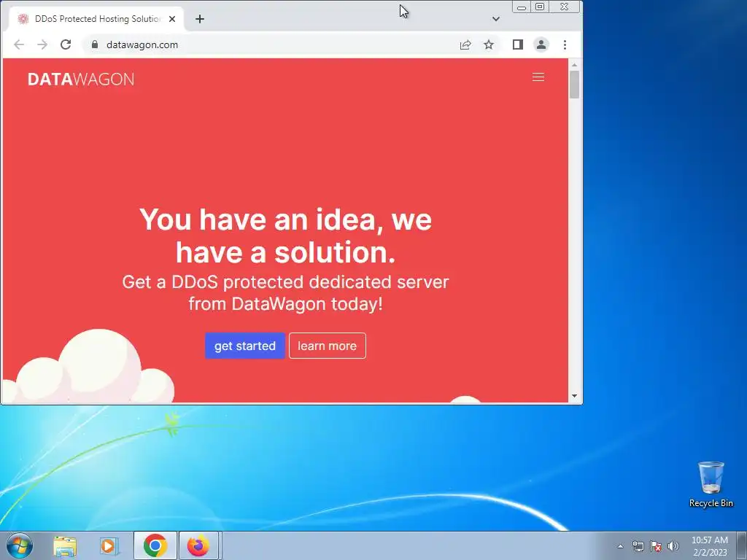The width and height of the screenshot is (747, 560).
Task: Expand the tab search dropdown arrow
Action: tap(496, 19)
